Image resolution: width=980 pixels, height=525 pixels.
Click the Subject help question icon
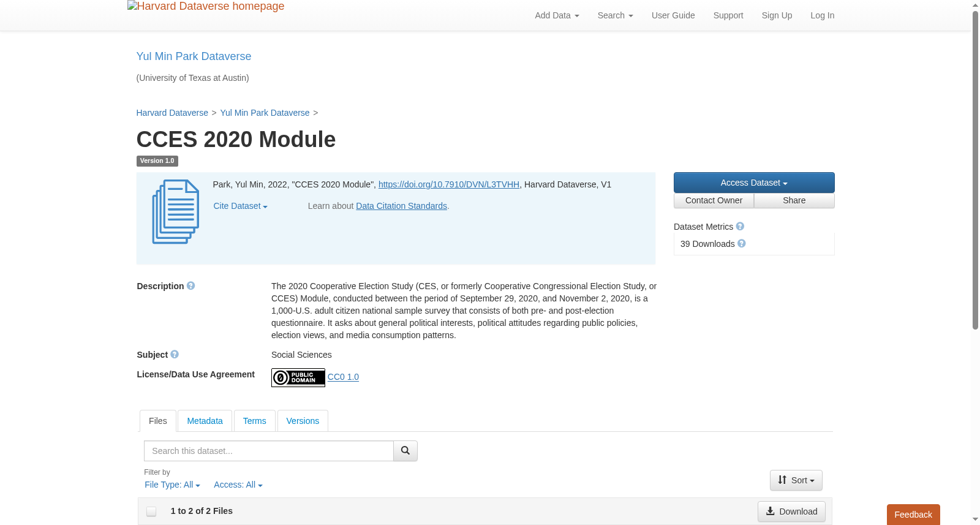(x=175, y=355)
